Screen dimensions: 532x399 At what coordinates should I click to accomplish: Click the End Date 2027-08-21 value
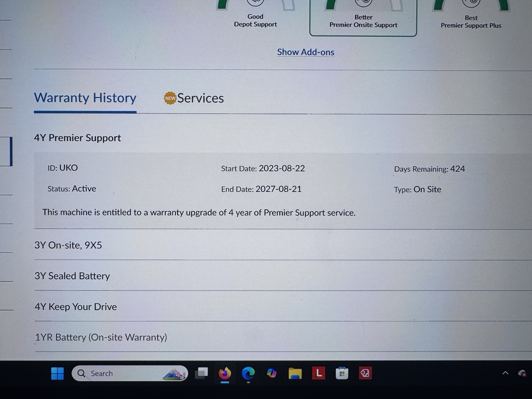[278, 189]
